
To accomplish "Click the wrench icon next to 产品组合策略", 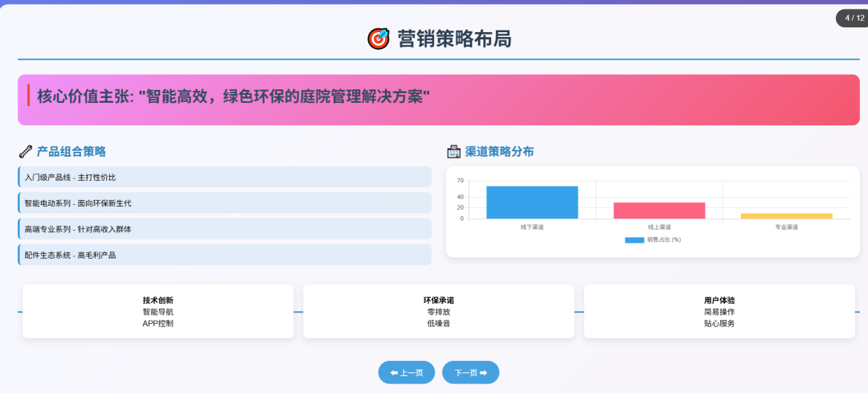I will pyautogui.click(x=25, y=151).
